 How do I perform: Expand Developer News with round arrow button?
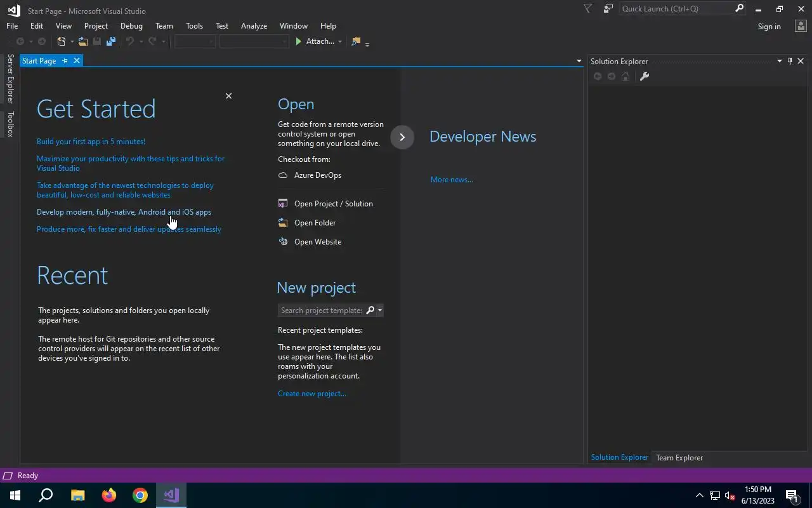pyautogui.click(x=402, y=137)
